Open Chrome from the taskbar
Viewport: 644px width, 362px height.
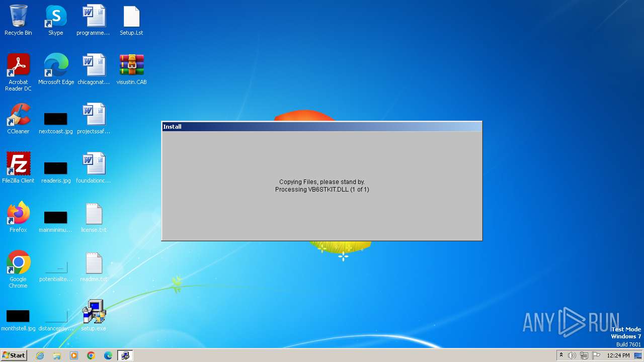click(x=91, y=355)
